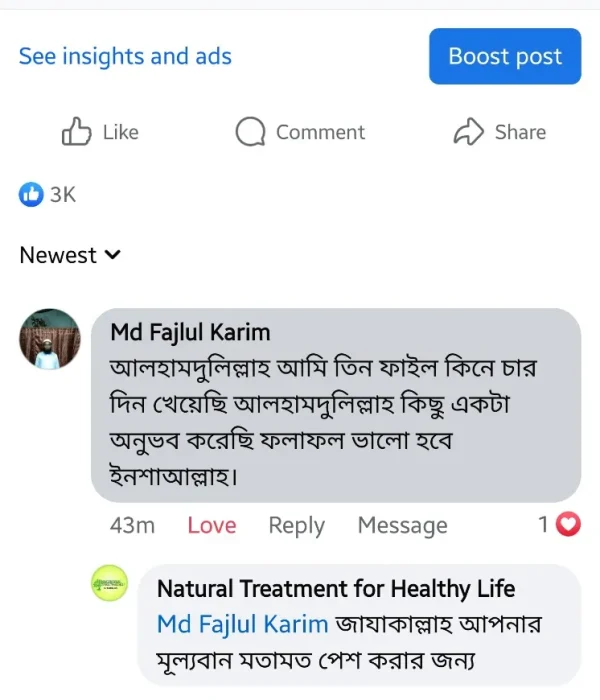
Task: Tap the Comment speech bubble icon
Action: point(250,132)
